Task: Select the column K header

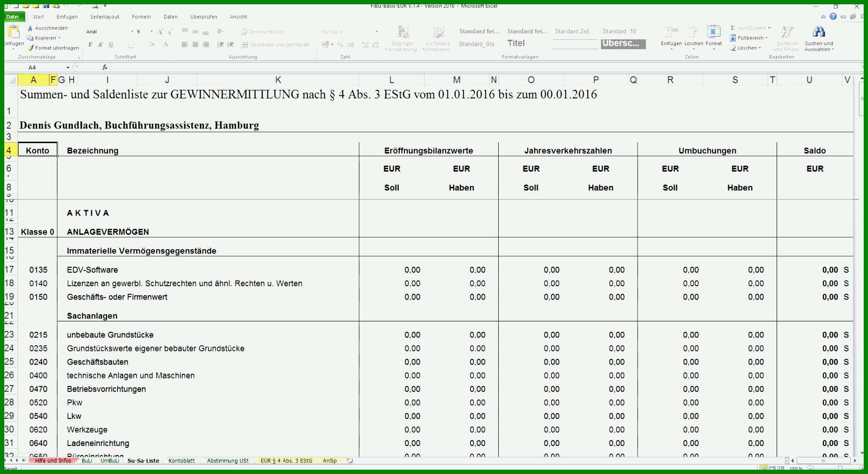Action: (278, 80)
